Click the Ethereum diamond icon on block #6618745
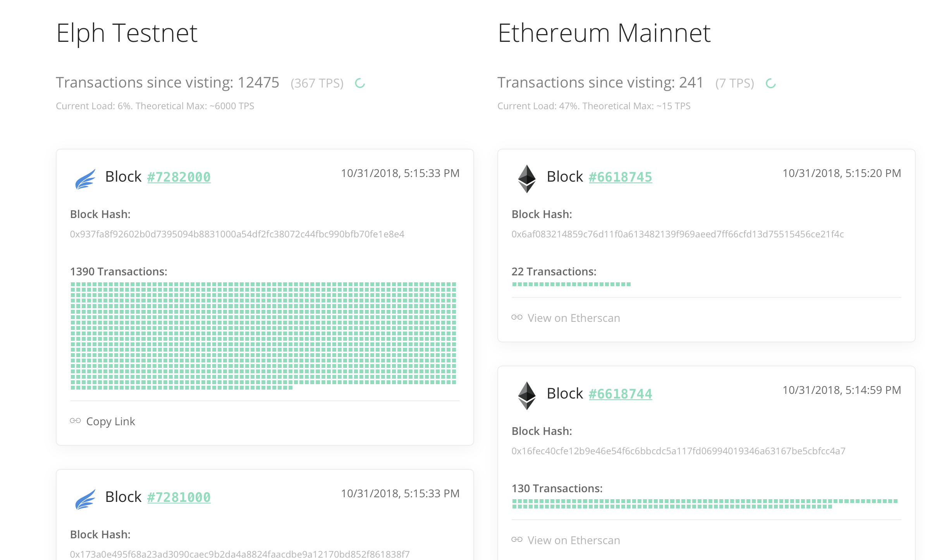Viewport: 925px width, 560px height. point(527,179)
